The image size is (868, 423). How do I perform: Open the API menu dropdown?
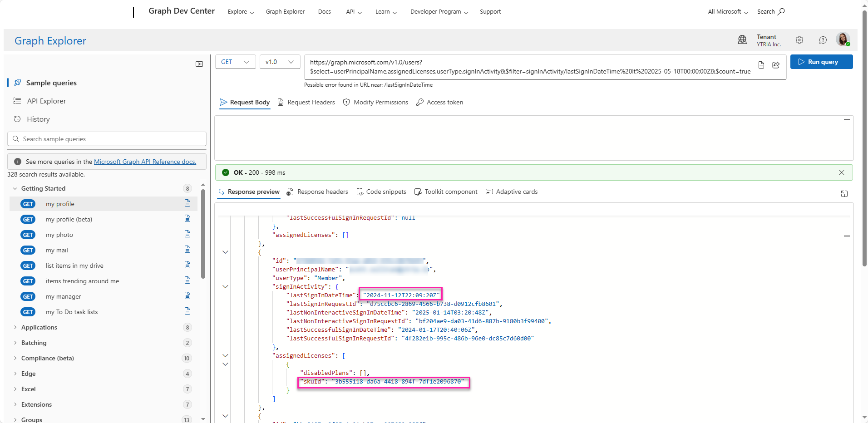[x=354, y=12]
